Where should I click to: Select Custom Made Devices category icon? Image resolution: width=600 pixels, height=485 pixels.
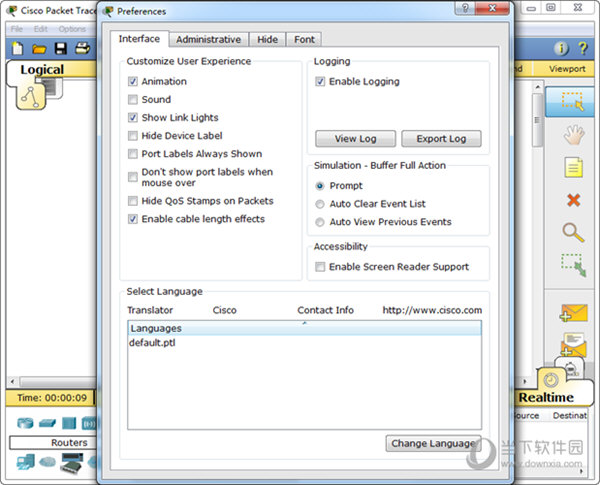click(x=72, y=462)
